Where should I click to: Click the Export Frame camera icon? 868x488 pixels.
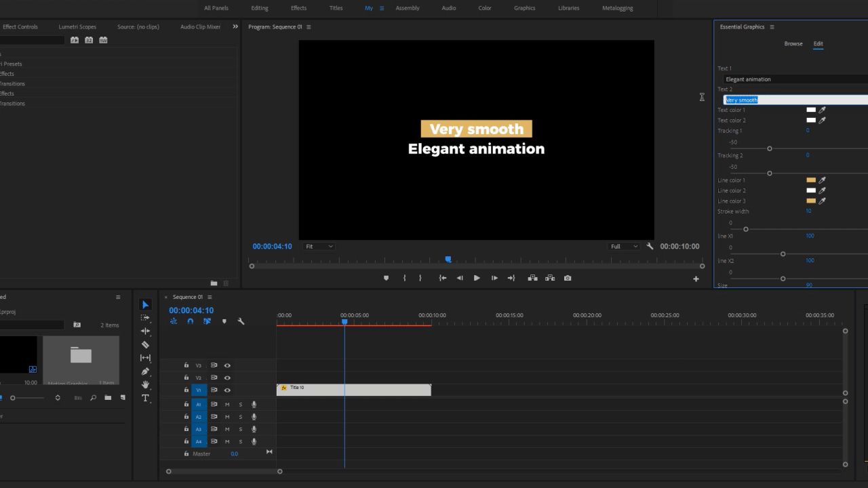(x=568, y=278)
